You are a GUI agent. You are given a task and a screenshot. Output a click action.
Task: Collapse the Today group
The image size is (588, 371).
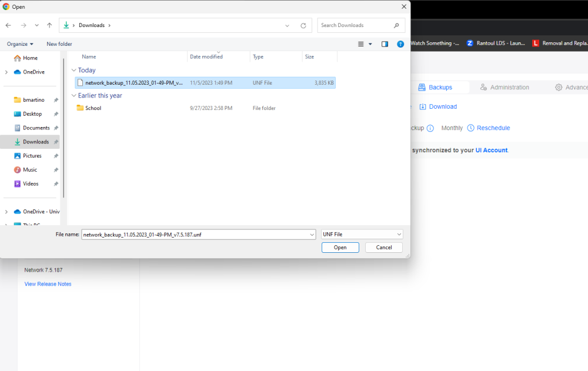tap(74, 70)
